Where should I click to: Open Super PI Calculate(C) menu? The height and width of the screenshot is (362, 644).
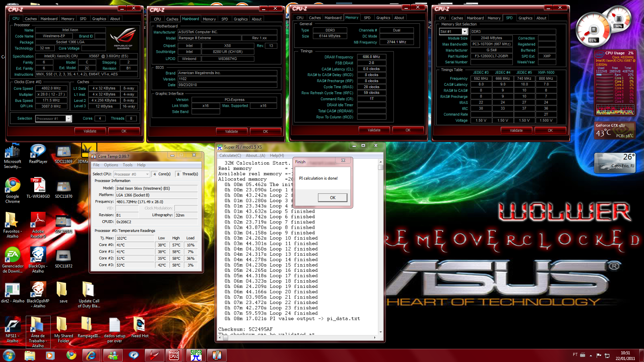click(230, 155)
